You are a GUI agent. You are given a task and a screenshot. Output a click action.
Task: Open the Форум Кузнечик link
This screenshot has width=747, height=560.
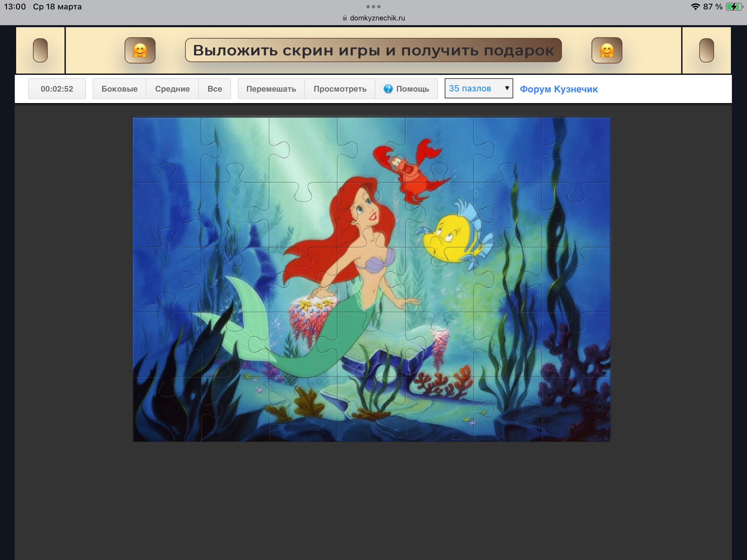pyautogui.click(x=559, y=89)
